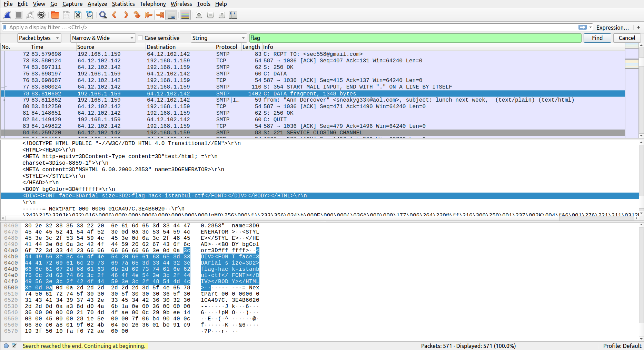The height and width of the screenshot is (350, 644).
Task: Restart the current capture
Action: point(30,15)
